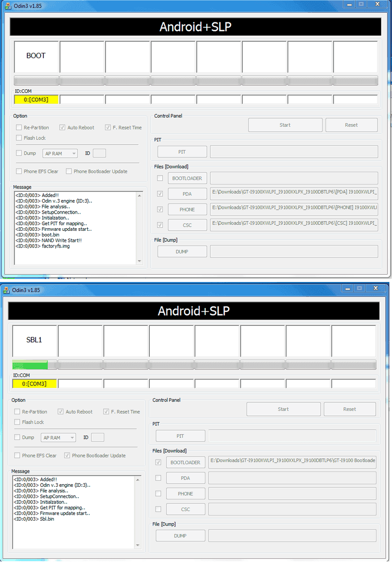
Task: Click the PHONE file button in upper window
Action: (x=187, y=209)
